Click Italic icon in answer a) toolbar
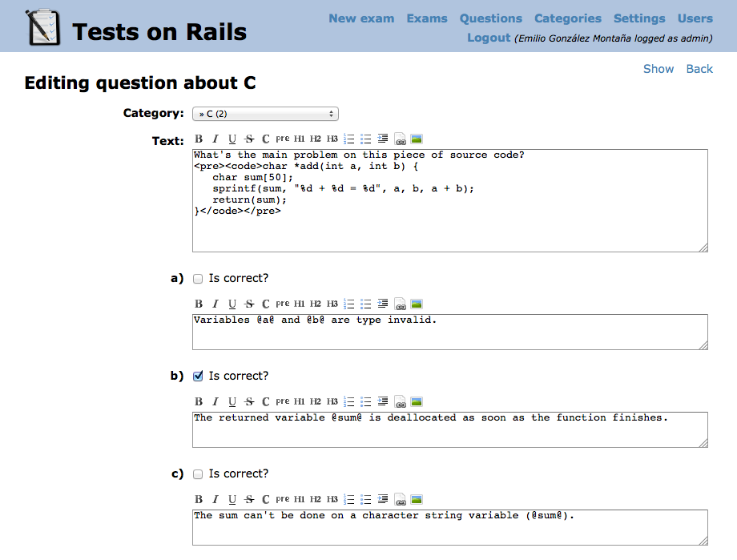The image size is (737, 560). click(x=215, y=304)
